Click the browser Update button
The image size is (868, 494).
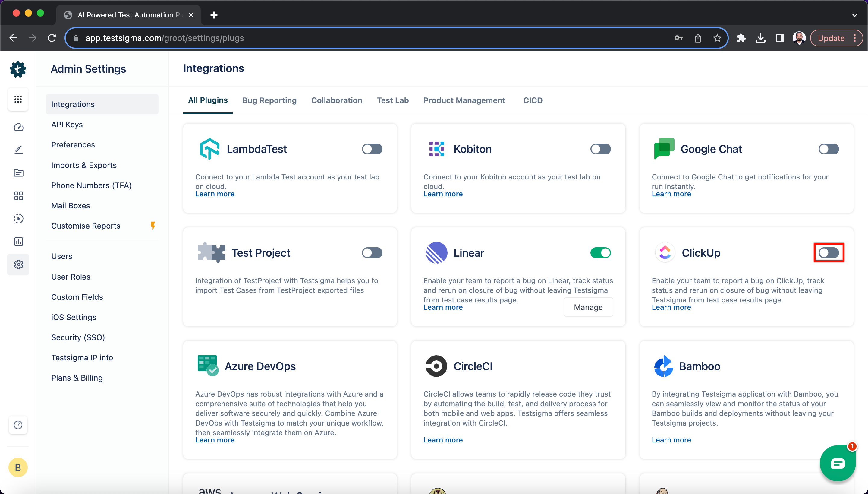pos(831,38)
